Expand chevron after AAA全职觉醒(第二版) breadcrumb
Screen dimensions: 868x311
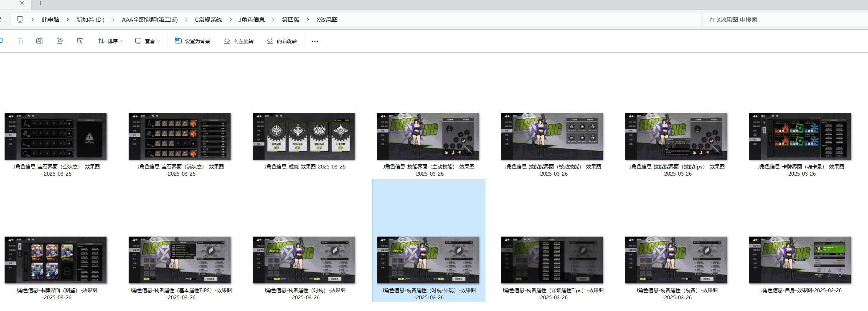click(186, 20)
